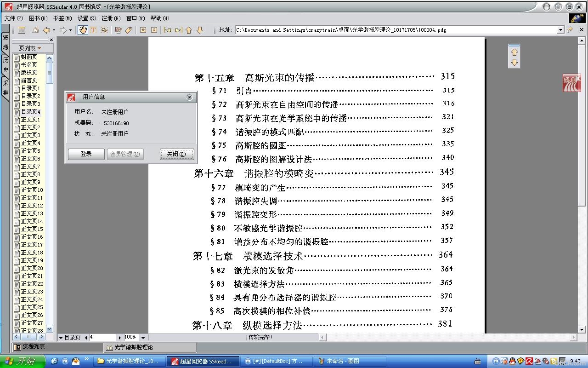The image size is (588, 368).
Task: Close the 用户信息 dialog with X icon
Action: point(189,97)
